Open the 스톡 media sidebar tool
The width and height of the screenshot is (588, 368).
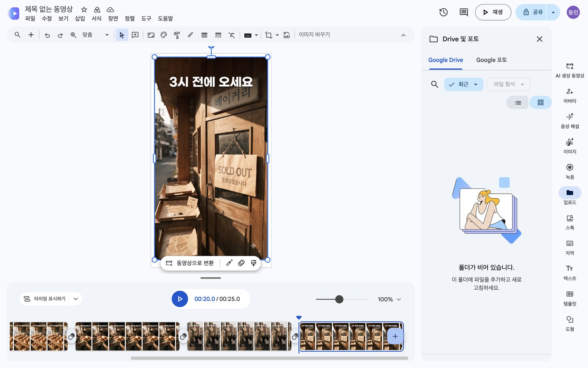[570, 222]
